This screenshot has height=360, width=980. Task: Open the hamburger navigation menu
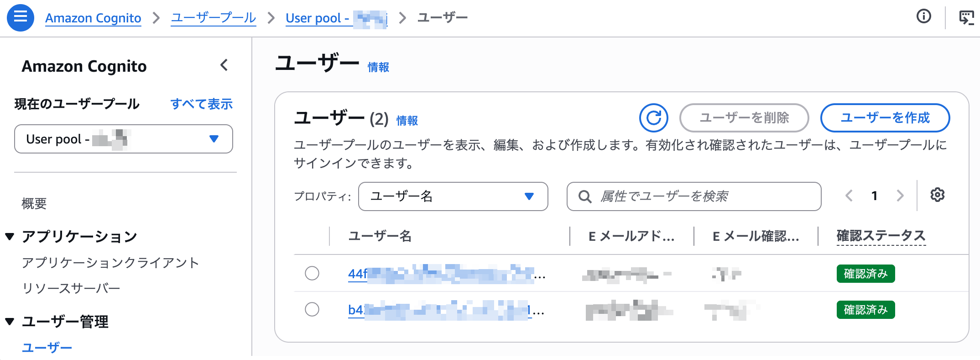21,17
